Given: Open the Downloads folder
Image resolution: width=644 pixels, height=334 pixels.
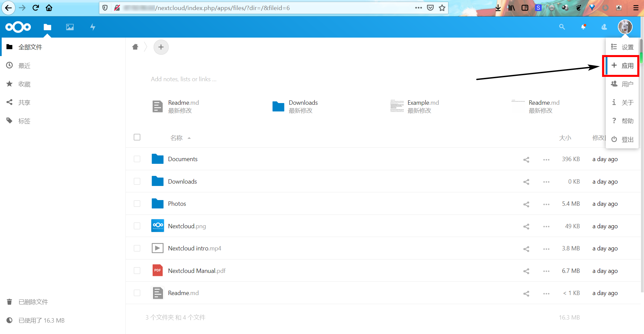Looking at the screenshot, I should coord(182,181).
